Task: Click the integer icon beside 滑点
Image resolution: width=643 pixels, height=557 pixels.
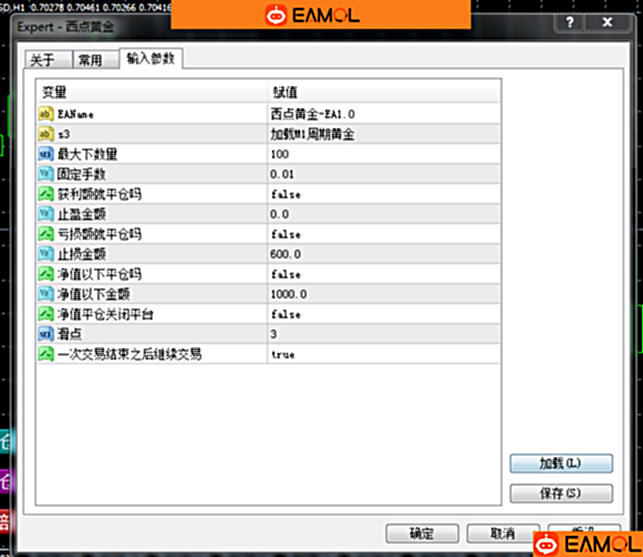Action: [x=46, y=334]
